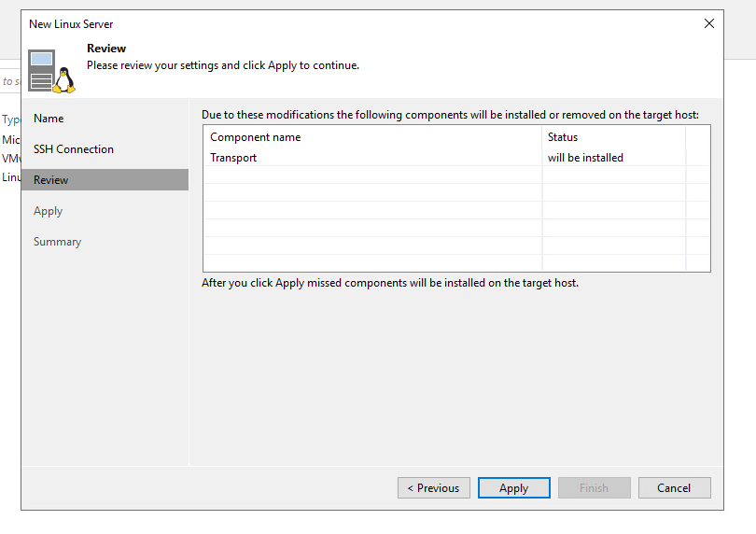
Task: Select the Review step in sidebar
Action: (x=51, y=180)
